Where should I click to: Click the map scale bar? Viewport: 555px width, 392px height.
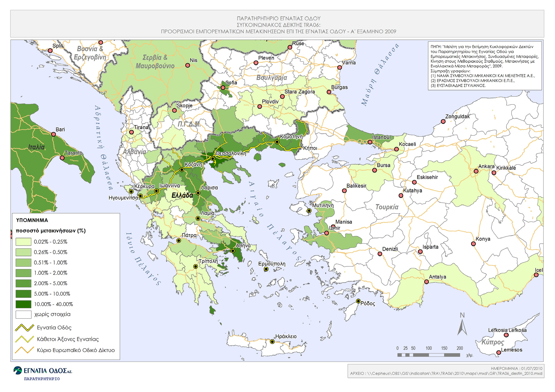pos(429,355)
